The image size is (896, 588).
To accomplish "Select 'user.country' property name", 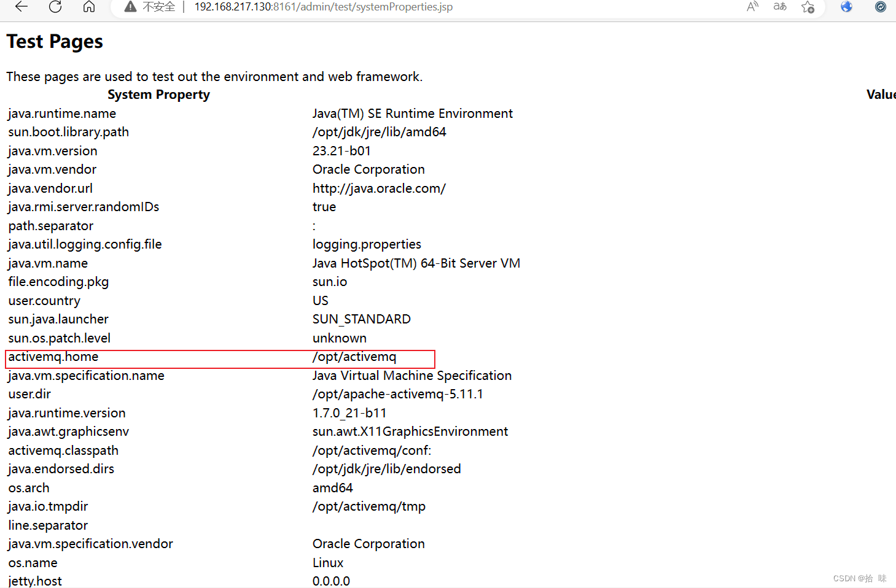I will (x=44, y=301).
